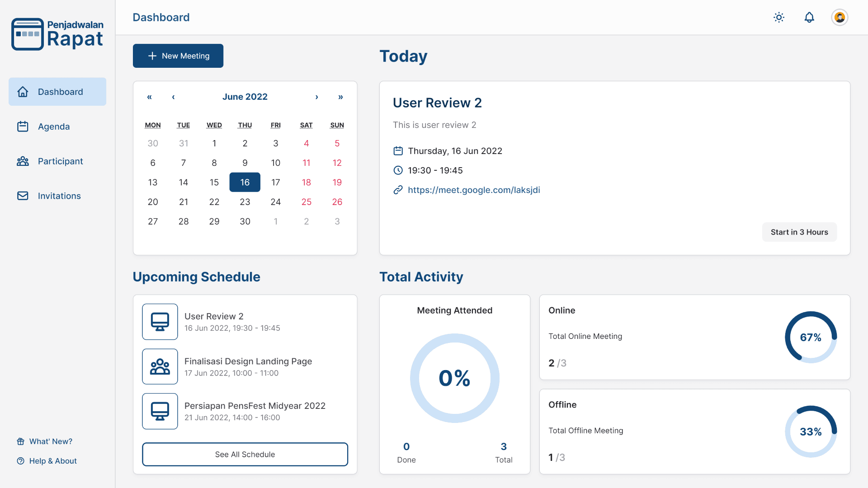Navigate to next month in calendar
The height and width of the screenshot is (488, 868).
[x=316, y=97]
